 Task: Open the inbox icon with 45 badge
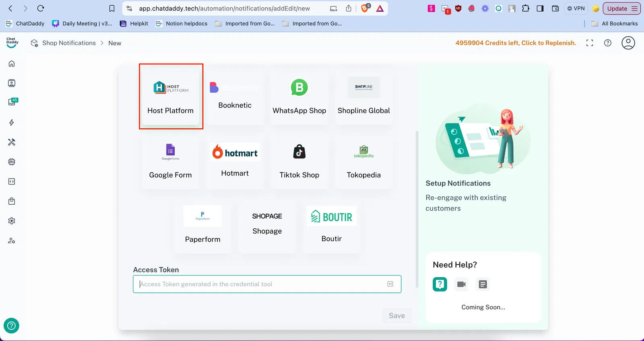12,102
